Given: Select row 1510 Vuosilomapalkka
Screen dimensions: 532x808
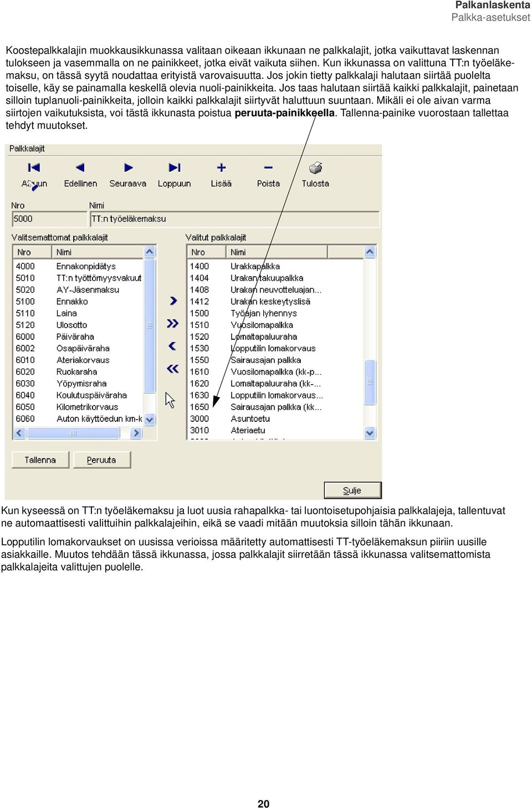Looking at the screenshot, I should [275, 325].
